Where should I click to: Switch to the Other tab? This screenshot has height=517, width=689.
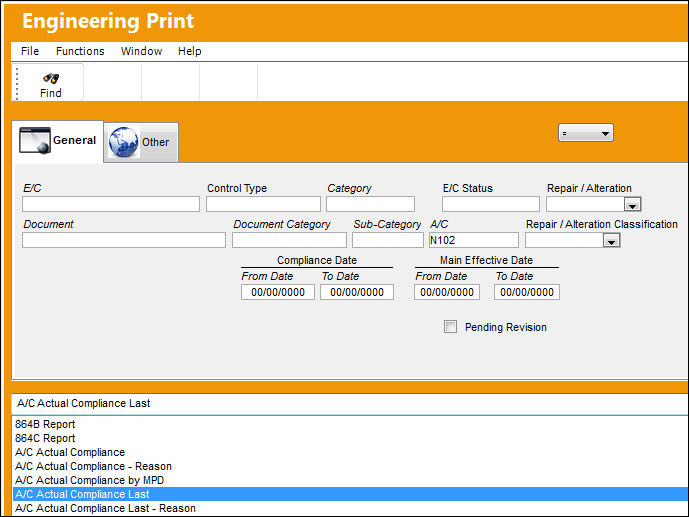click(x=141, y=142)
